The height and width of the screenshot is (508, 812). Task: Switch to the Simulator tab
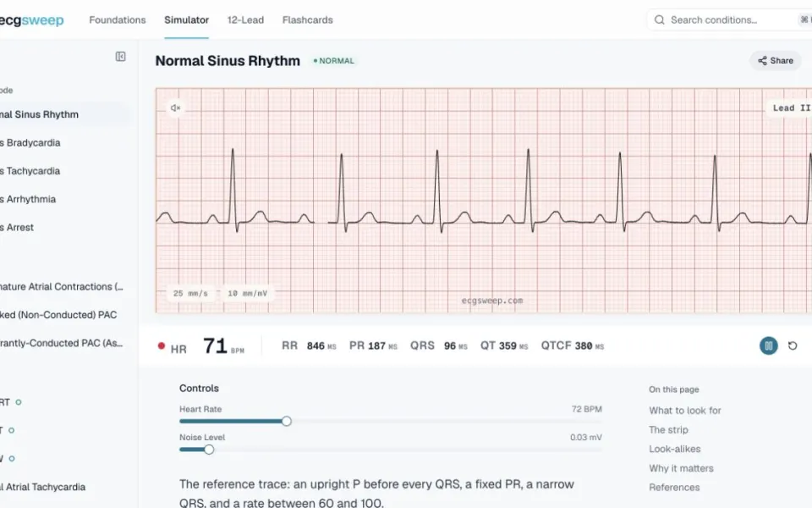click(186, 20)
